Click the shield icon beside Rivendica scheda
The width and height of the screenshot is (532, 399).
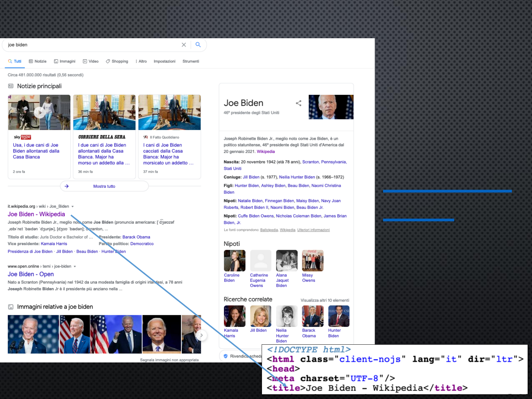[225, 356]
